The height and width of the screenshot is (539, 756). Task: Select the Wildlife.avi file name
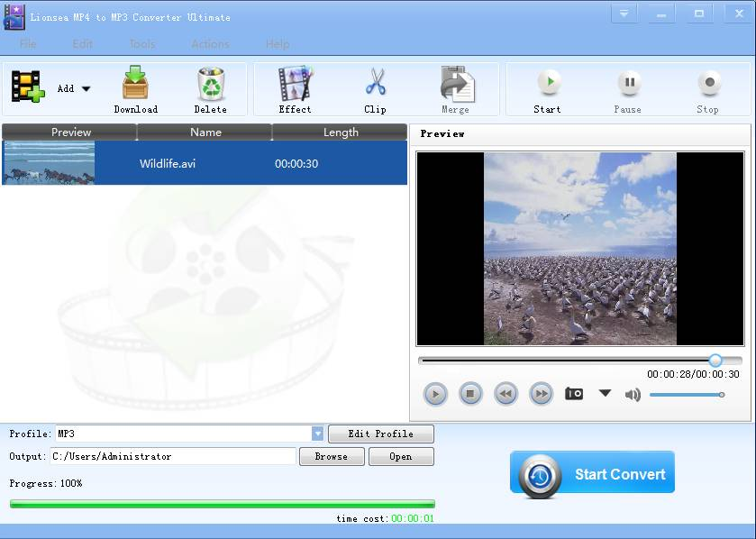pyautogui.click(x=168, y=163)
